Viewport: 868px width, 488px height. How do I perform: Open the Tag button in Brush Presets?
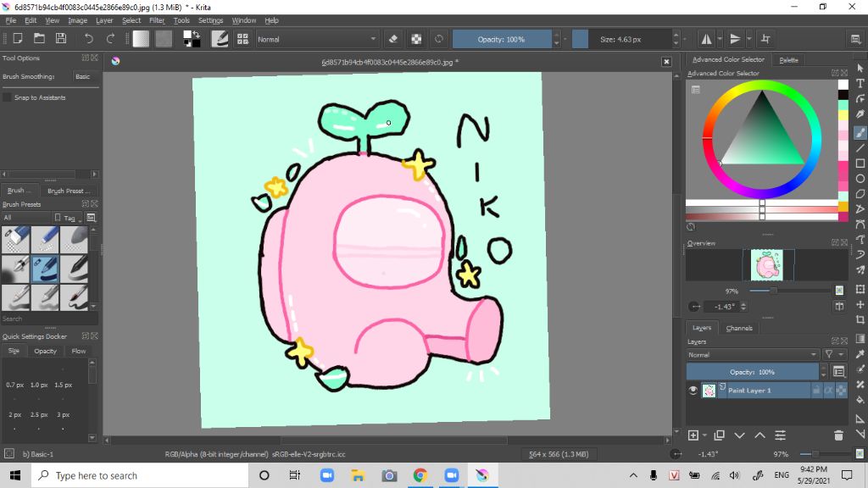pos(68,218)
